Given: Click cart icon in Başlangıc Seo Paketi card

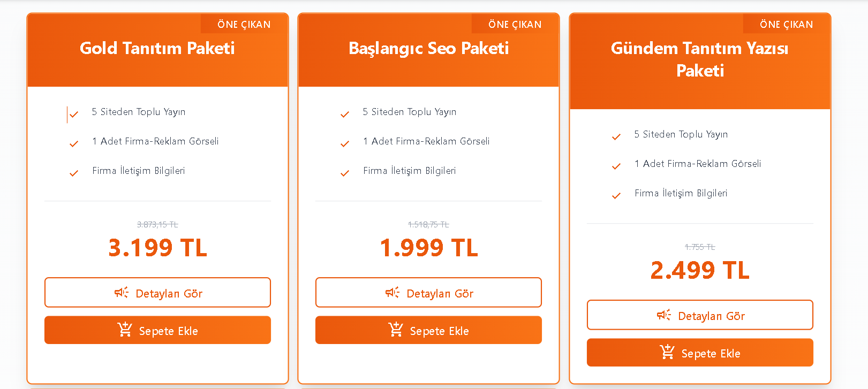Looking at the screenshot, I should 396,330.
